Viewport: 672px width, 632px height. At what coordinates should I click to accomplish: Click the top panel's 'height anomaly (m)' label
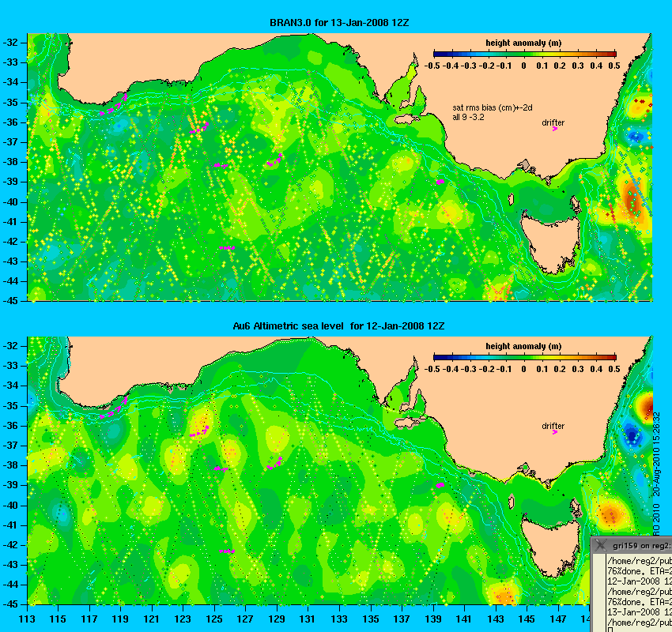pyautogui.click(x=523, y=43)
